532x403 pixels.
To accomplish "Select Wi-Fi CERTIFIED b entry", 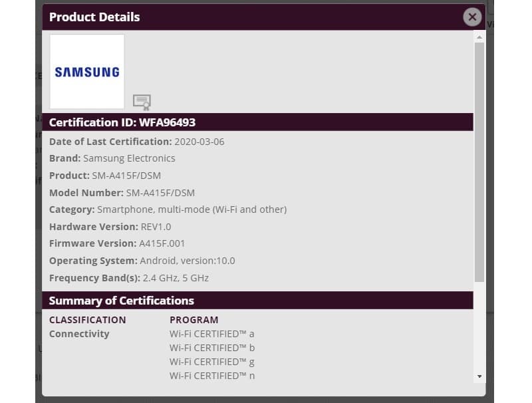I will pos(212,348).
